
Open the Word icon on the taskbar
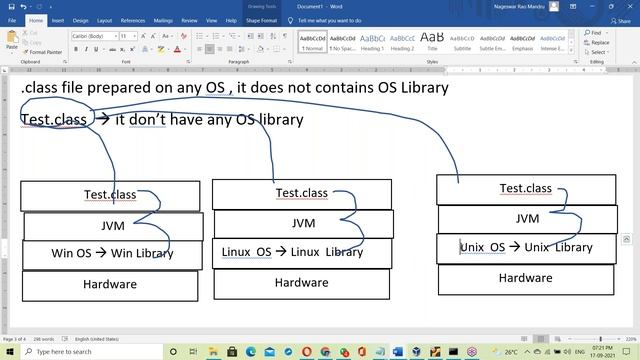398,351
